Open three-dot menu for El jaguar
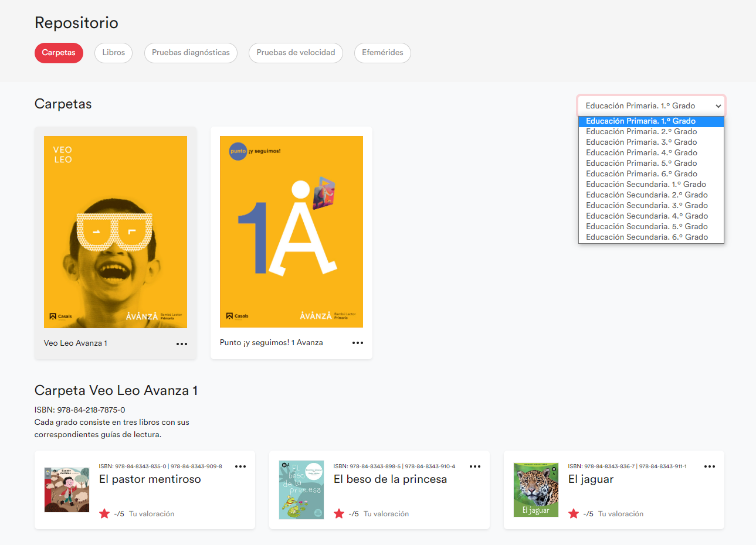This screenshot has width=756, height=545. 710,466
